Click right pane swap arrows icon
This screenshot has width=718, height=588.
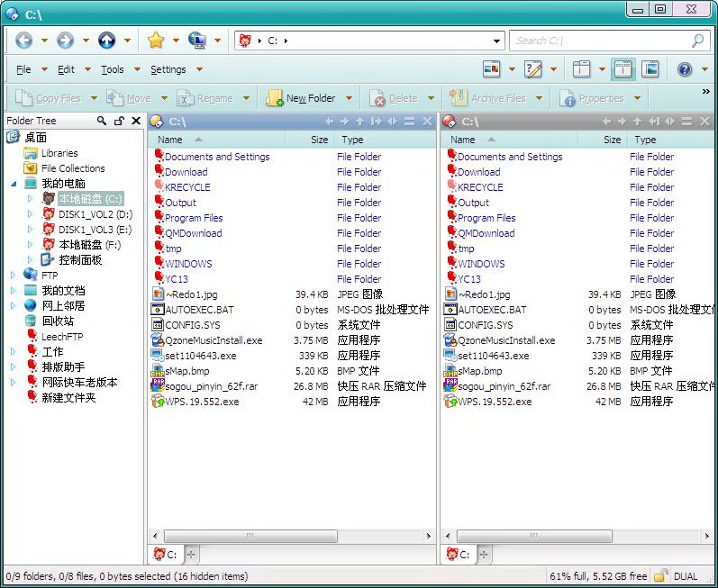pyautogui.click(x=670, y=122)
